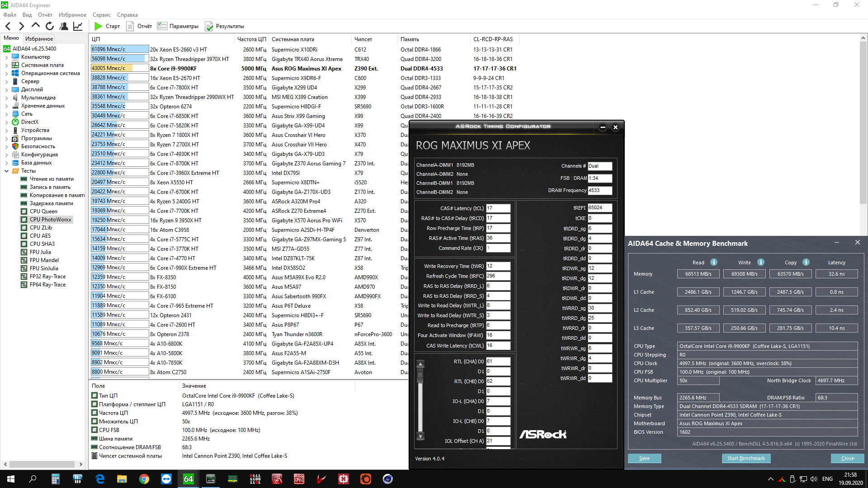Open AIDA64 app on Windows taskbar
The image size is (868, 488).
(189, 479)
